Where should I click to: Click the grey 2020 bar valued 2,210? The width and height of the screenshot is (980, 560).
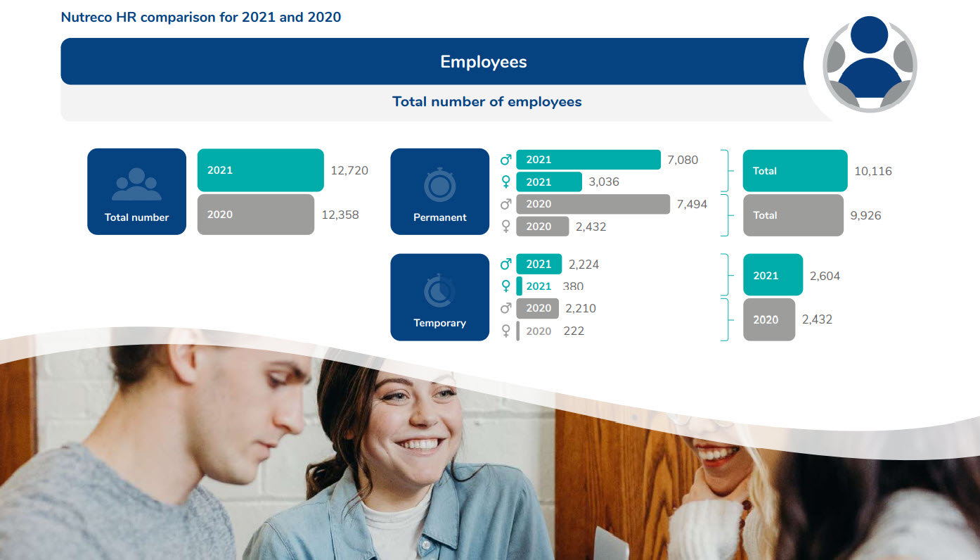pyautogui.click(x=538, y=308)
